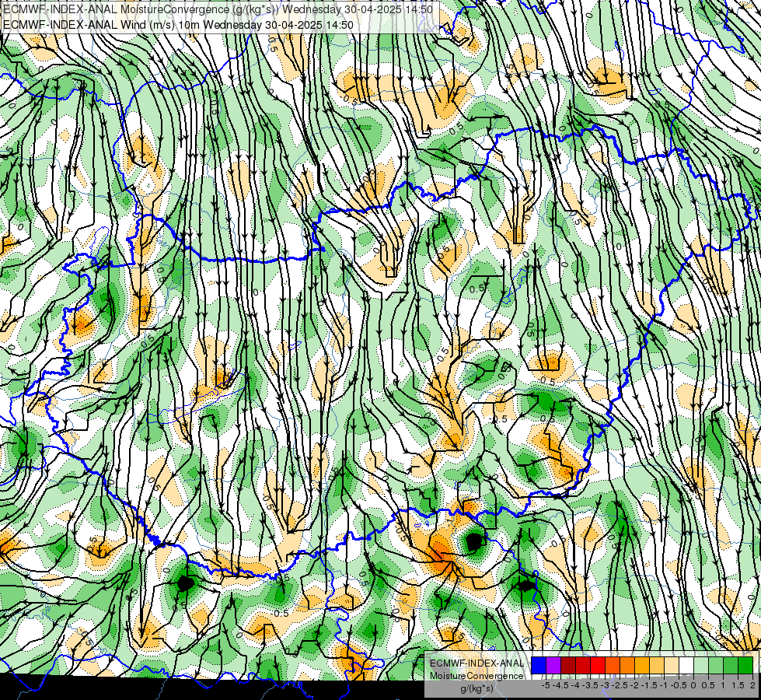Pick the palest green swatch between 0 and 0.5
761x700 pixels.
click(x=701, y=665)
